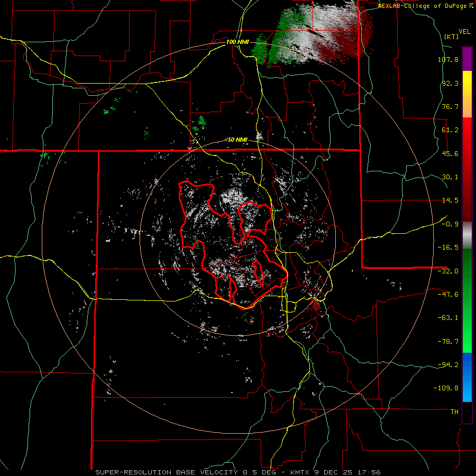This screenshot has width=476, height=476.
Task: Click the -0.9 scale value
Action: tap(450, 224)
